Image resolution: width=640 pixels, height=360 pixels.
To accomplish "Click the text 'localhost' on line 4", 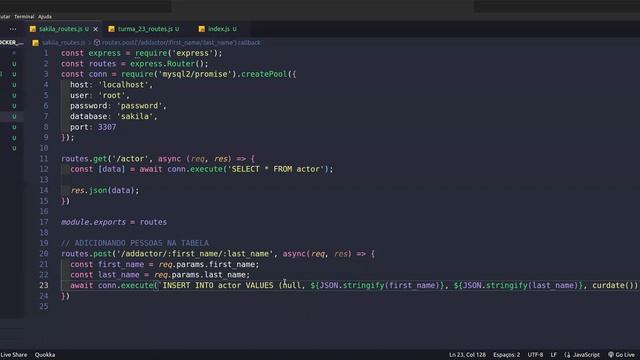I will tap(123, 85).
